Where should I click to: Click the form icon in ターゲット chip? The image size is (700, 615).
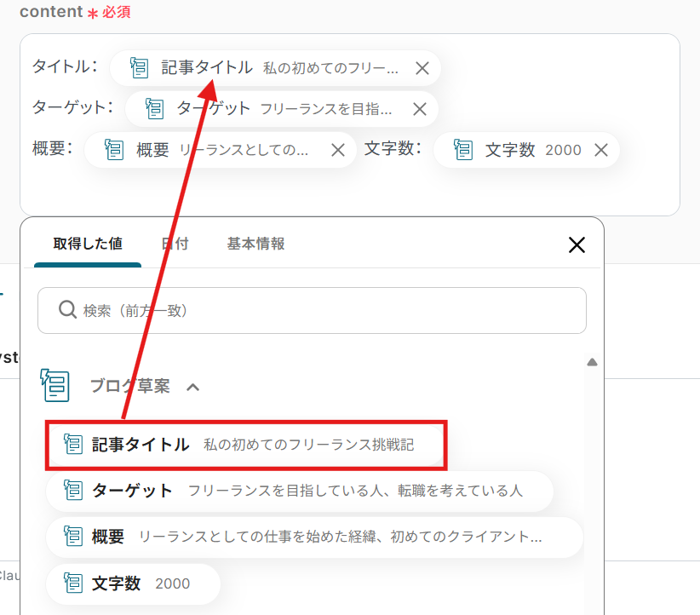pyautogui.click(x=154, y=108)
